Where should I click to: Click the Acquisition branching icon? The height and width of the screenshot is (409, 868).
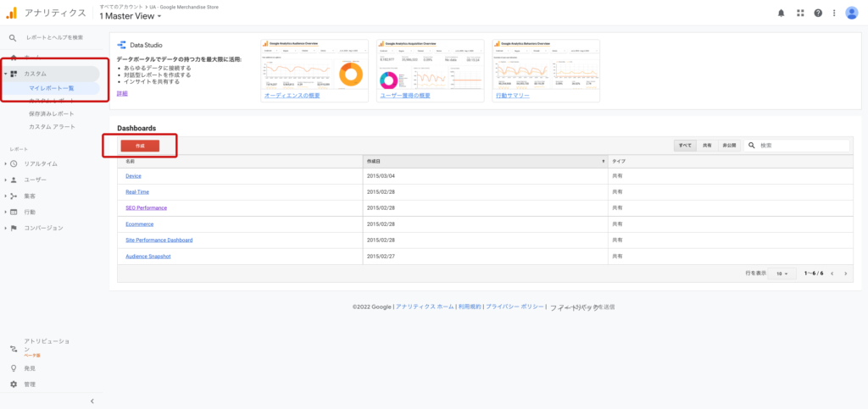(14, 196)
